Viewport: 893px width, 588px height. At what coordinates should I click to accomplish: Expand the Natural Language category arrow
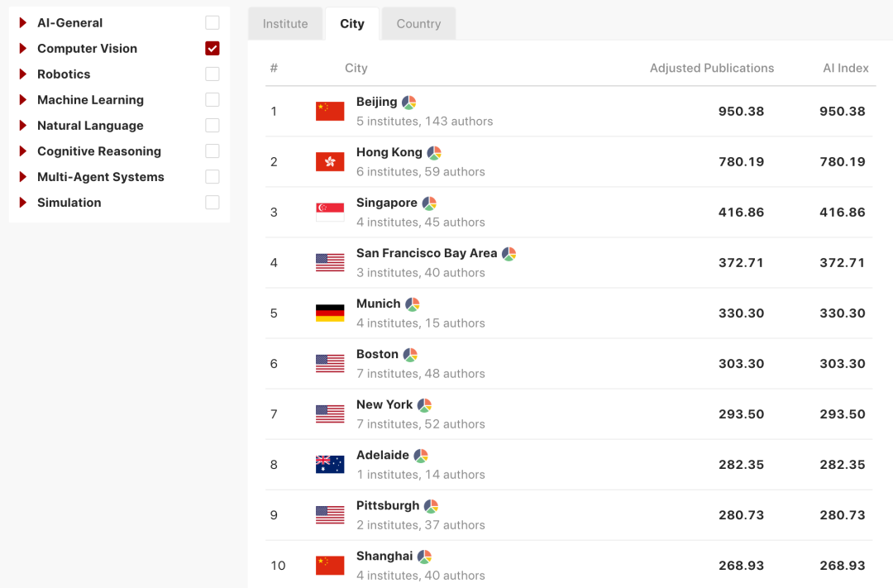click(23, 126)
